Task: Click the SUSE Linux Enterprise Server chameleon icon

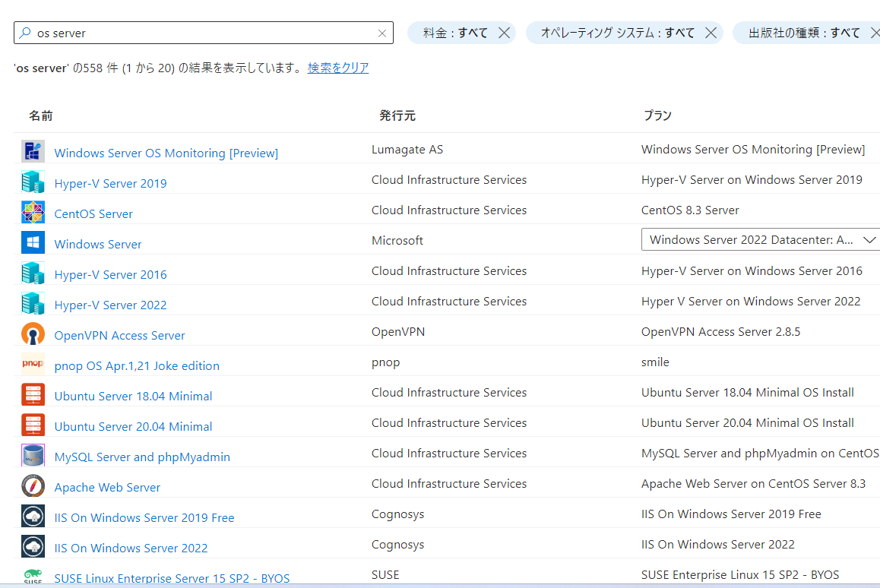Action: 33,576
